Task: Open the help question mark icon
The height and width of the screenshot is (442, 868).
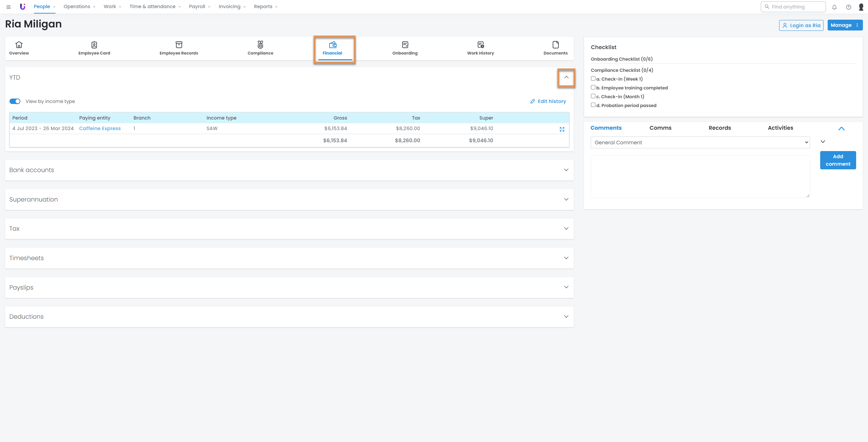Action: (849, 7)
